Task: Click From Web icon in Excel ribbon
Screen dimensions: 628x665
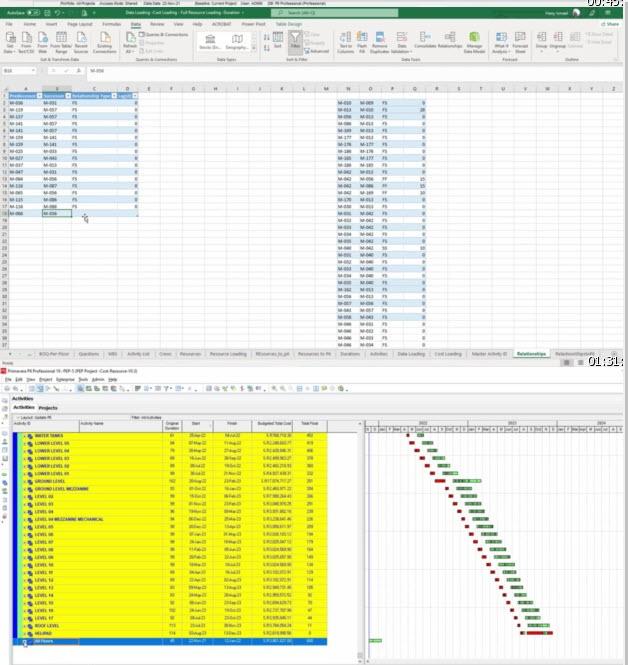Action: click(x=42, y=42)
